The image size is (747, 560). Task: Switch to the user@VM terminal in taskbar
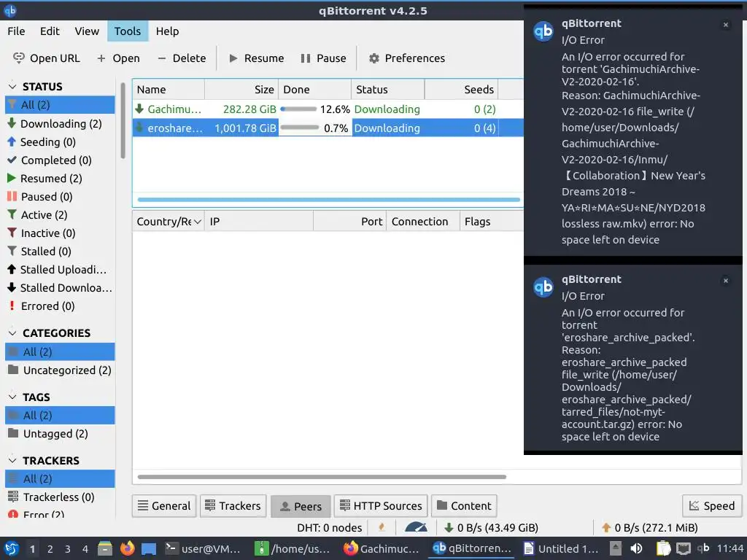[x=203, y=548]
